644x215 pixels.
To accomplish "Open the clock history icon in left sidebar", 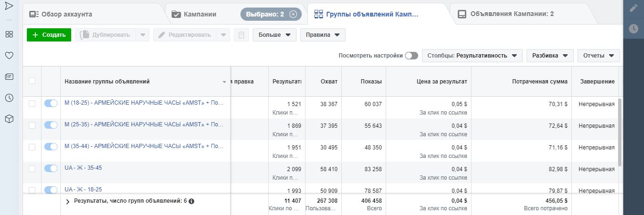I will tap(9, 98).
